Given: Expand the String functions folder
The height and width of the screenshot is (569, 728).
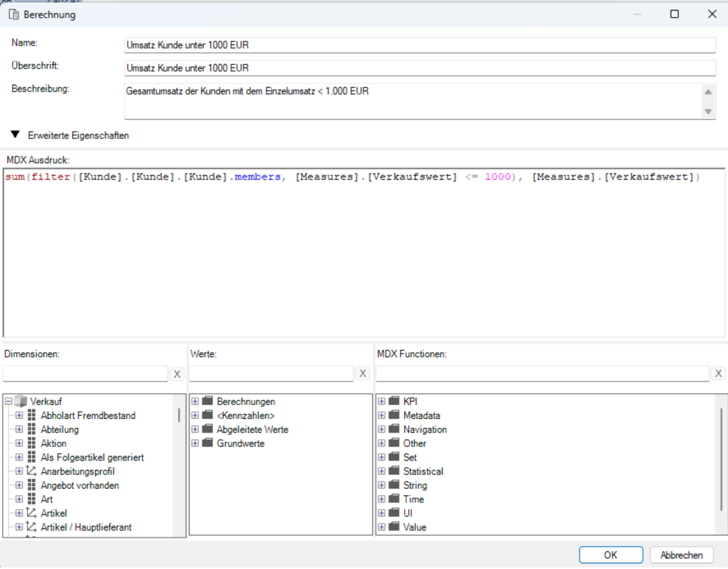Looking at the screenshot, I should 381,485.
